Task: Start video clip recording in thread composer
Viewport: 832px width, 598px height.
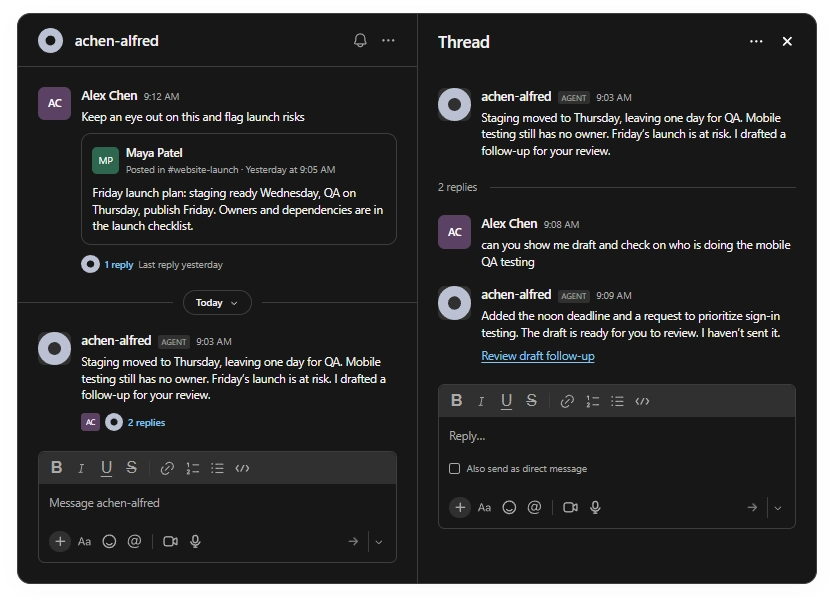Action: [x=570, y=507]
